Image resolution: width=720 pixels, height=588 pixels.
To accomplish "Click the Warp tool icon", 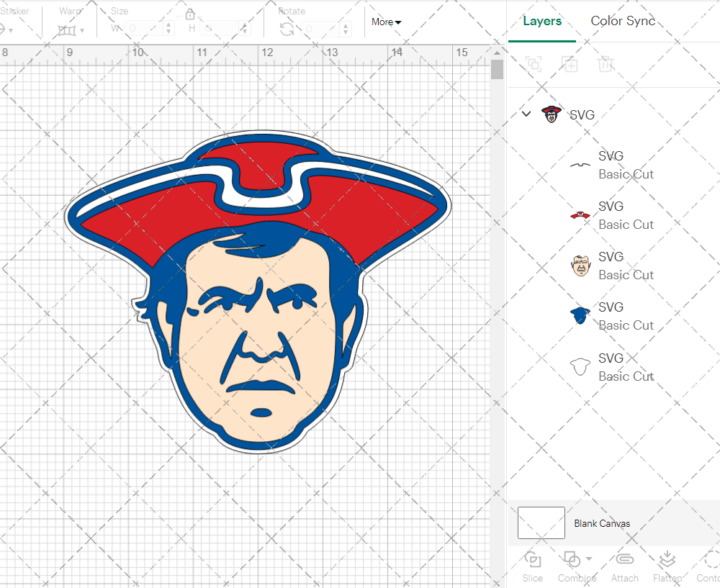I will tap(67, 30).
